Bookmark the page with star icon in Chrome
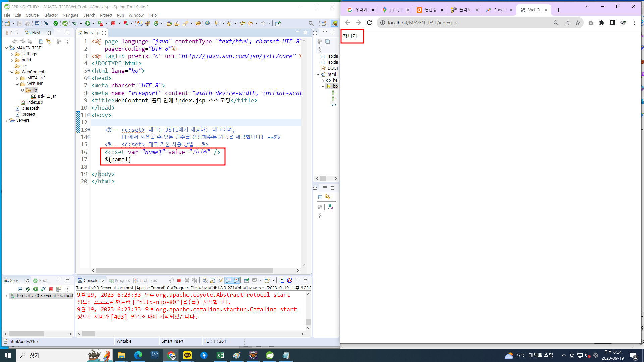 pos(577,23)
